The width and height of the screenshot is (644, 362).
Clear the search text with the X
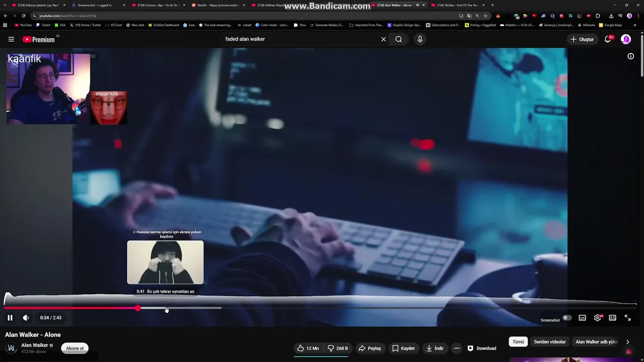pyautogui.click(x=383, y=39)
